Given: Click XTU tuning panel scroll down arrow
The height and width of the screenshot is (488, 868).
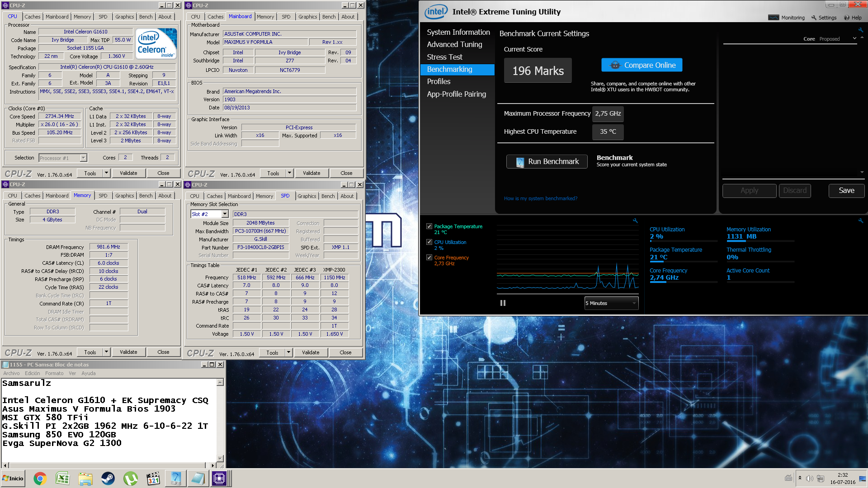Looking at the screenshot, I should (862, 172).
